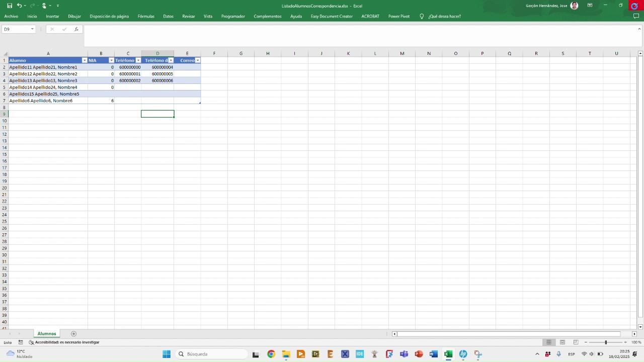Open Ribbon Display Options in the title bar
The height and width of the screenshot is (362, 644).
590,6
